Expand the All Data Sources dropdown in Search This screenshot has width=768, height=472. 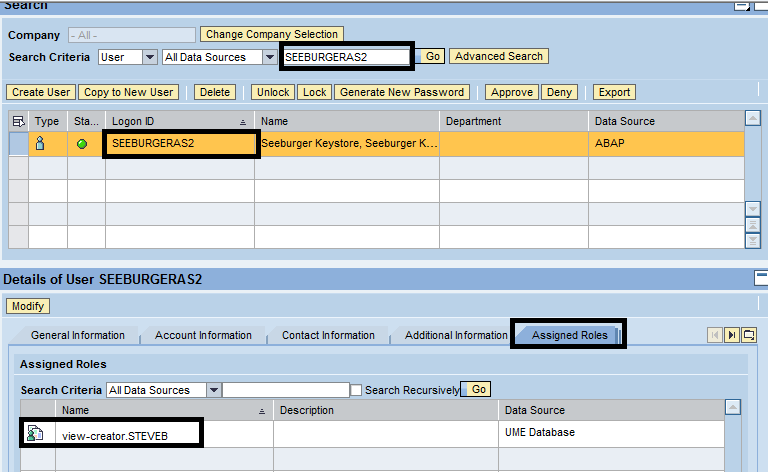(269, 57)
